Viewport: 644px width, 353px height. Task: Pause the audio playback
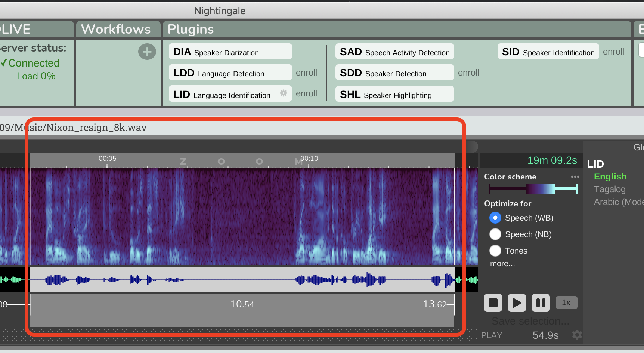(541, 303)
